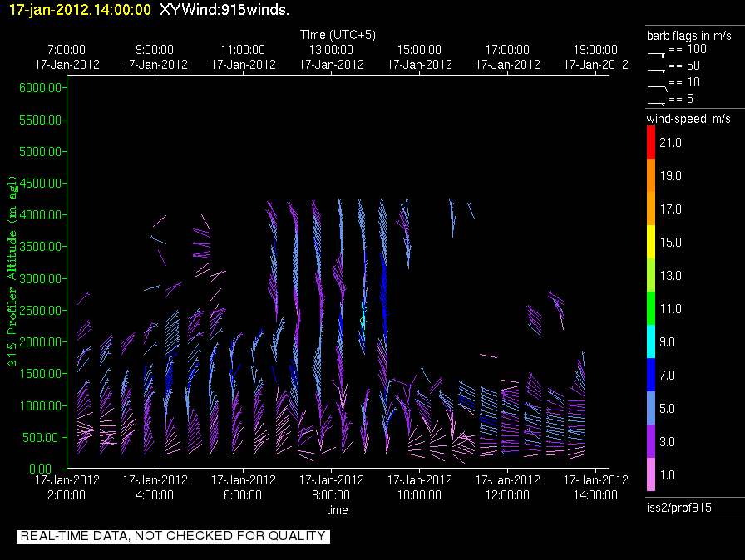Click the 'time' bottom axis title
This screenshot has width=745, height=560.
[x=338, y=510]
